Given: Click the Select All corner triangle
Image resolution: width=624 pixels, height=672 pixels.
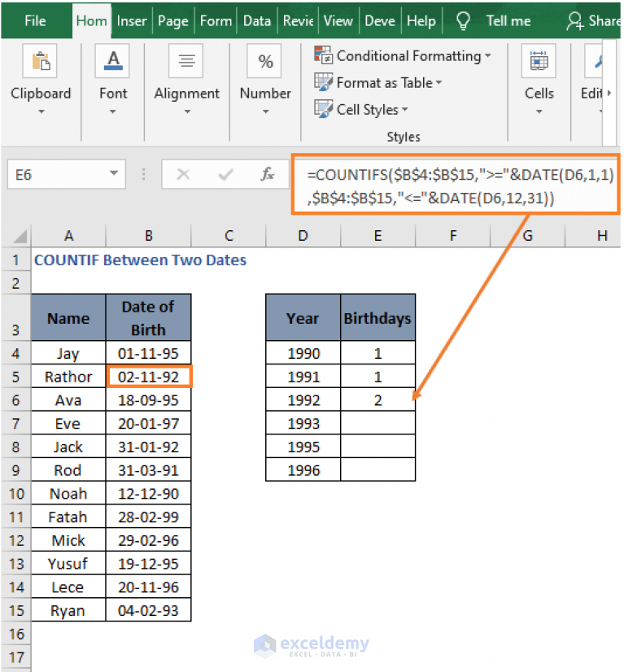Looking at the screenshot, I should [20, 236].
